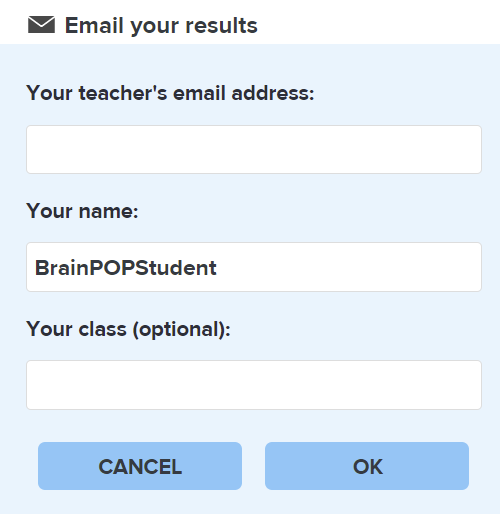Focus the optional class input field
Image resolution: width=500 pixels, height=514 pixels.
coord(254,385)
